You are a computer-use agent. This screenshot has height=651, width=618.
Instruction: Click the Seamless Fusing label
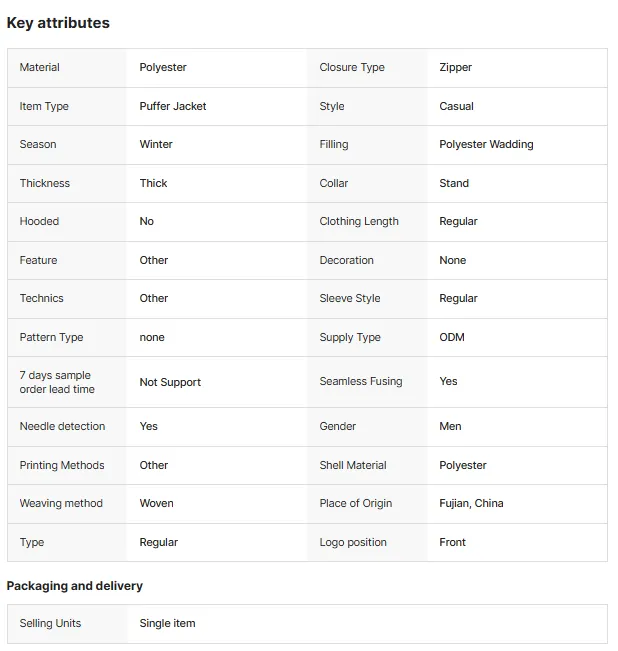coord(361,381)
